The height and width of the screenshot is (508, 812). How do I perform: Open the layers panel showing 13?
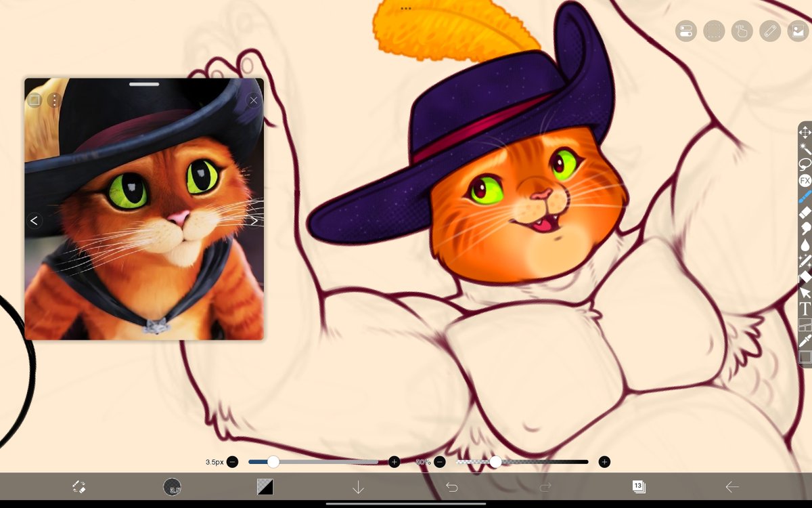638,486
